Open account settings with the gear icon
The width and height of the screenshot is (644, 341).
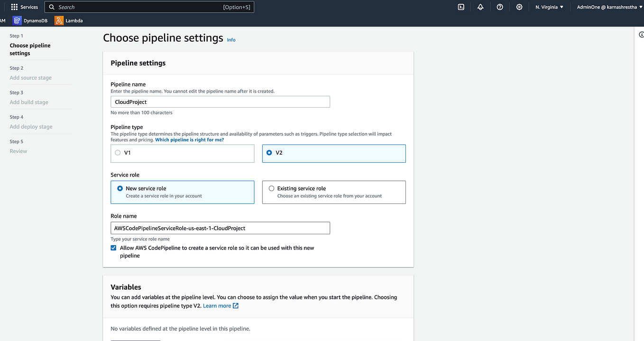click(x=519, y=7)
